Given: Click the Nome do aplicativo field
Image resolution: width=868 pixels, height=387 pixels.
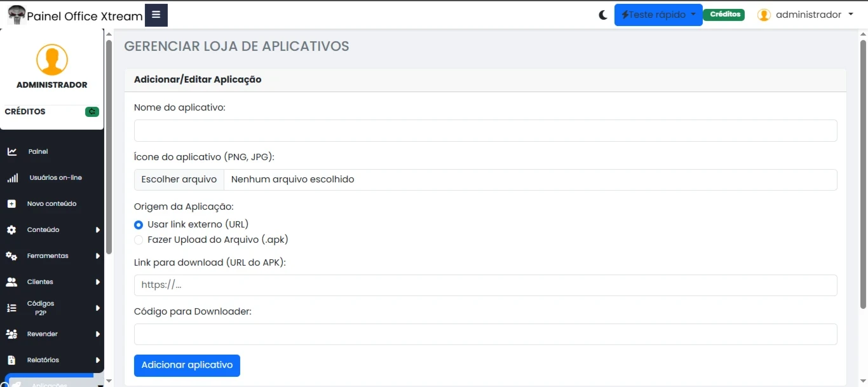Looking at the screenshot, I should coord(485,130).
